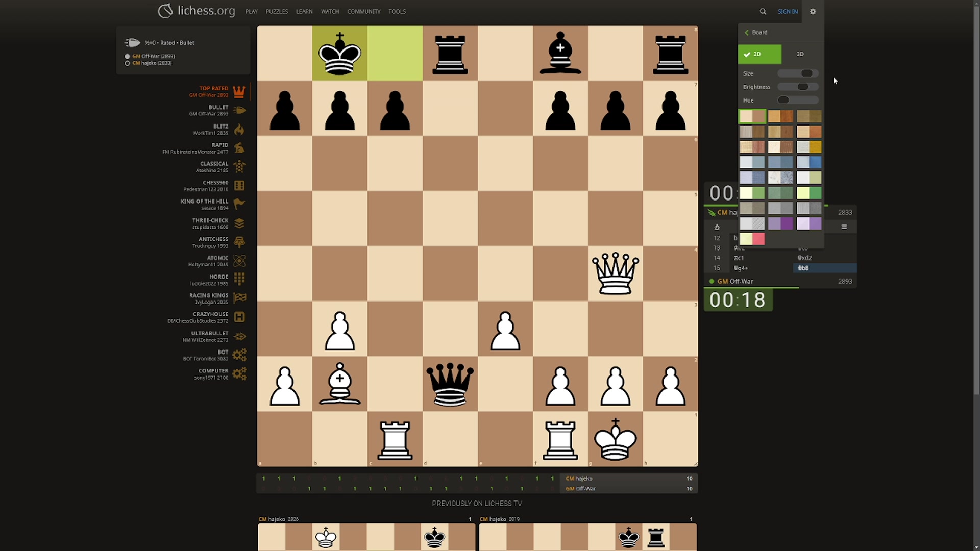The width and height of the screenshot is (980, 551).
Task: Click the analysis board microscope icon
Action: tap(717, 227)
